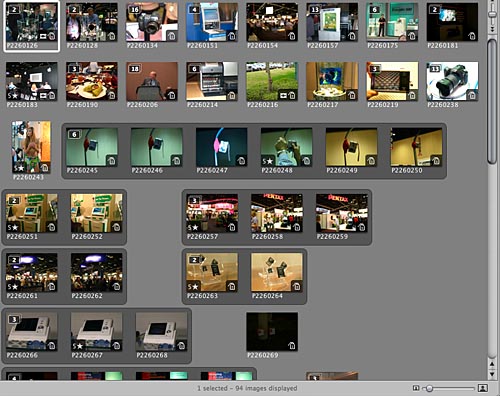Select the printer thumbnail P2260268
This screenshot has width=500, height=396.
[x=161, y=331]
